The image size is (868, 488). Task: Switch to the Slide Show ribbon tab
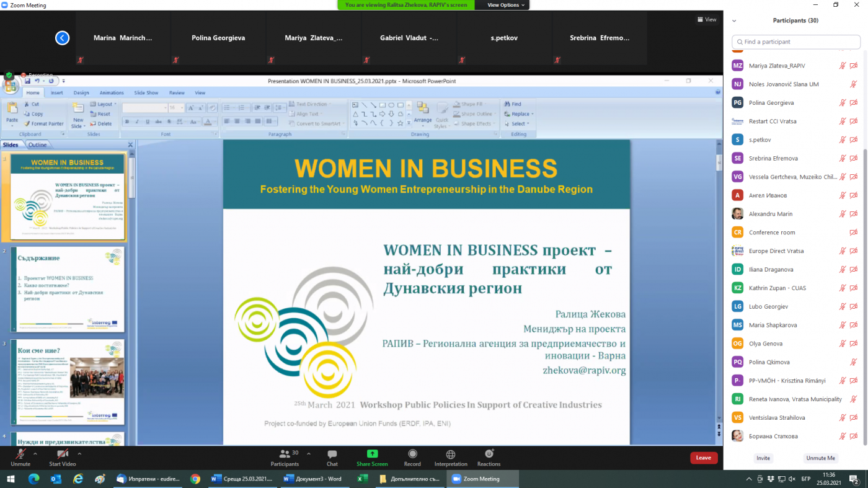[x=146, y=93]
